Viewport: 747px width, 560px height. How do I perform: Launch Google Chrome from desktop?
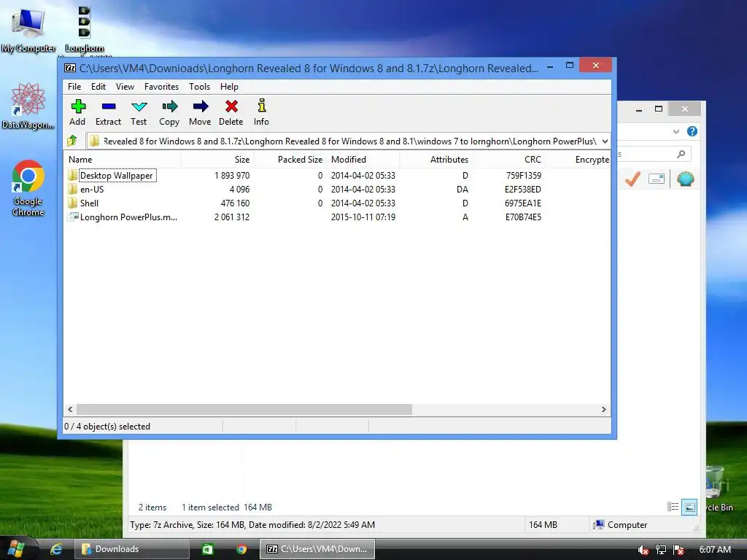(28, 187)
